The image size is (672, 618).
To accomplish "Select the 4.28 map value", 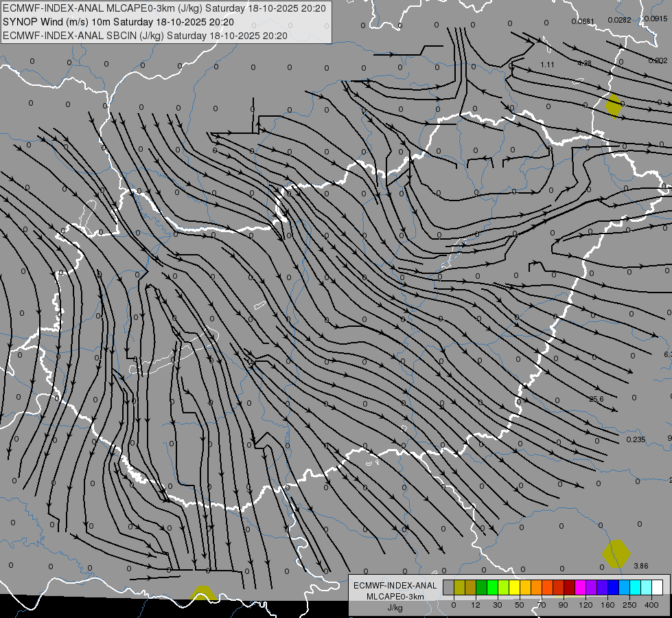I will 584,63.
